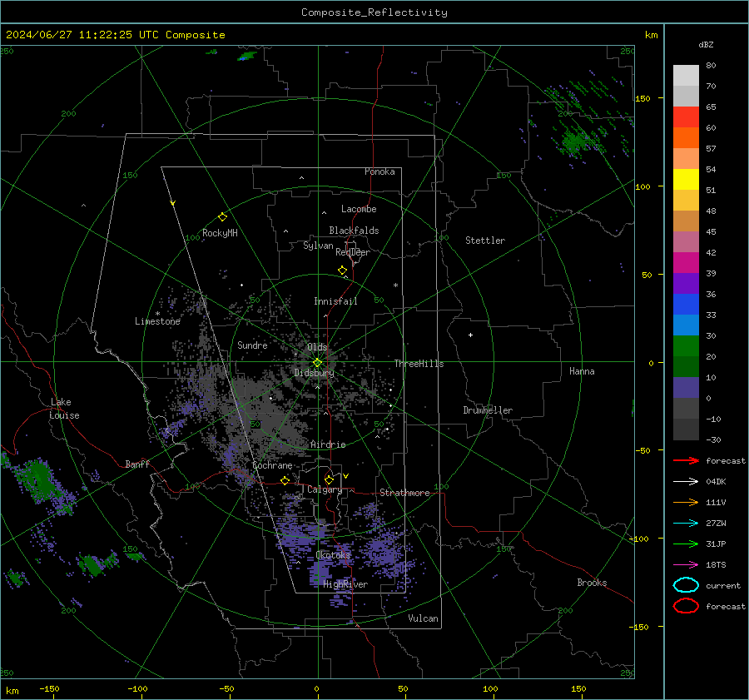Click the Banff town label

click(137, 464)
